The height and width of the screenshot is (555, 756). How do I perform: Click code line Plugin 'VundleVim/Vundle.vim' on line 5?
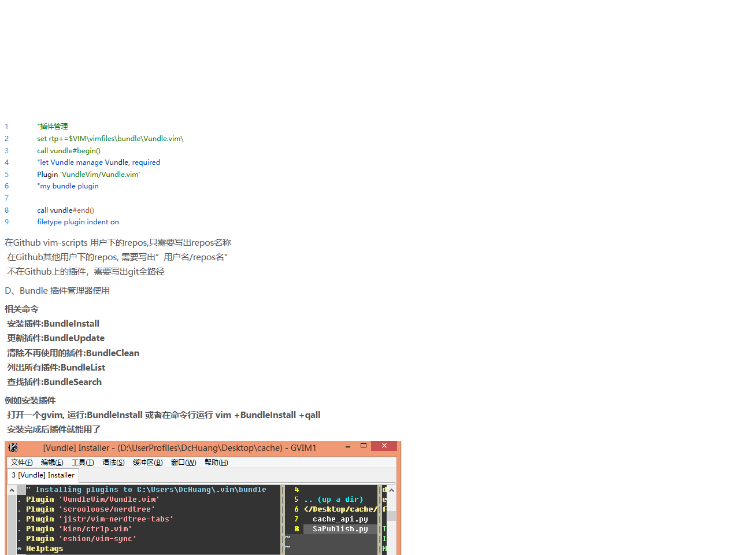88,174
